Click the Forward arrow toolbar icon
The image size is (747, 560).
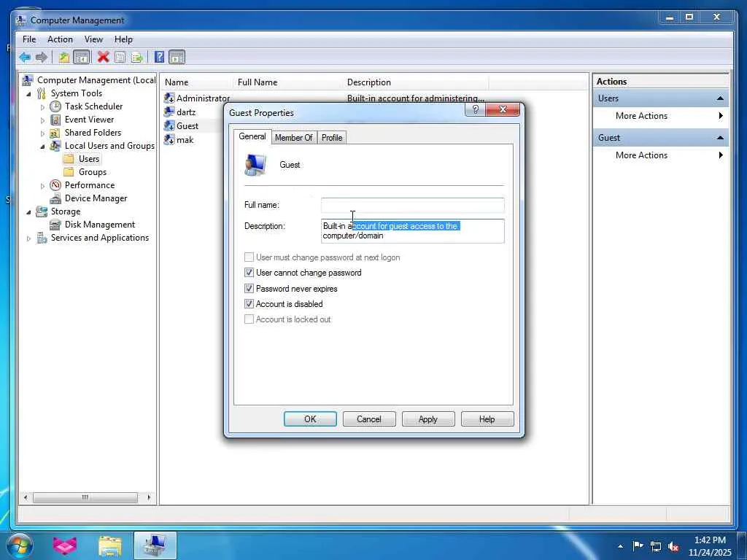pos(42,58)
